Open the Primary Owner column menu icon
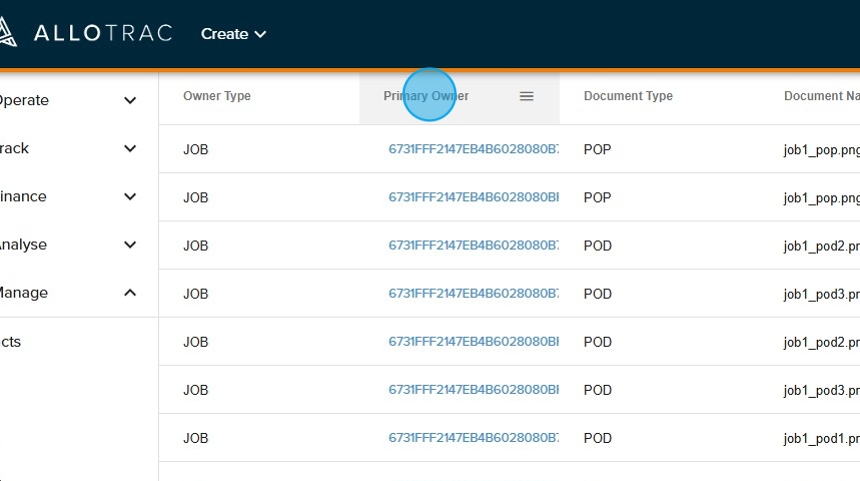The width and height of the screenshot is (860, 481). point(526,96)
